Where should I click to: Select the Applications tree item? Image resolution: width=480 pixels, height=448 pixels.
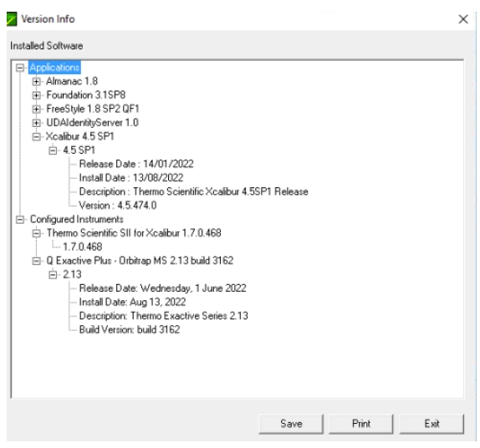click(x=55, y=68)
